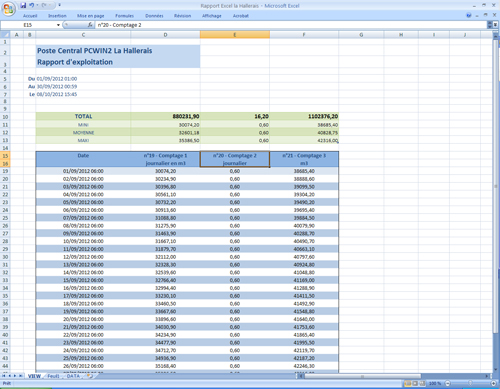The height and width of the screenshot is (389, 500).
Task: Select the total value 880231,90
Action: coord(165,116)
